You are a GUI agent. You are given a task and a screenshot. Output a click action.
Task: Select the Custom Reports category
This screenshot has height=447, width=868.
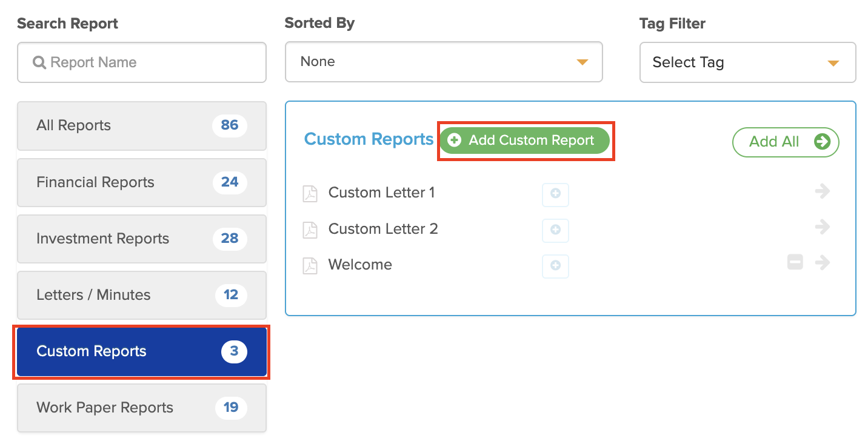point(142,351)
